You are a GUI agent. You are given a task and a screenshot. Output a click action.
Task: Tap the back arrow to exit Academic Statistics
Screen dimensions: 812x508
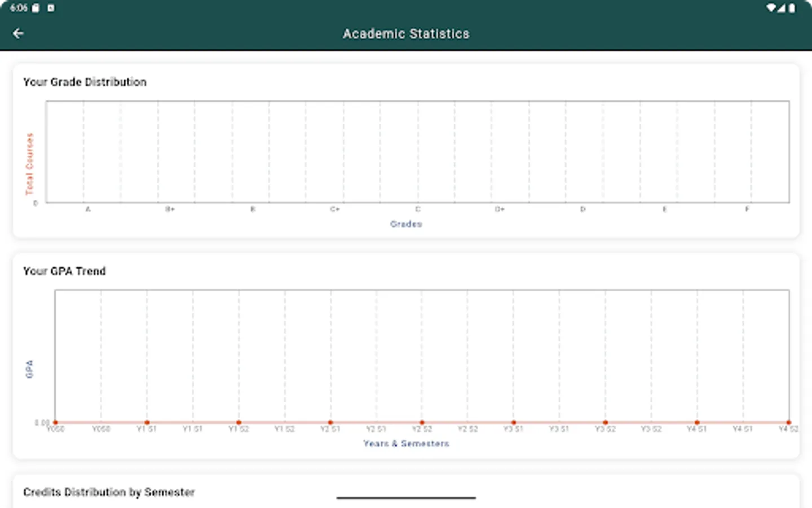coord(19,33)
